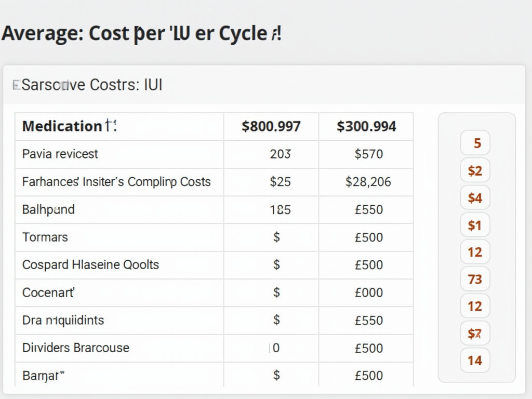Select the Balhpand row label
The width and height of the screenshot is (532, 399).
pos(48,209)
